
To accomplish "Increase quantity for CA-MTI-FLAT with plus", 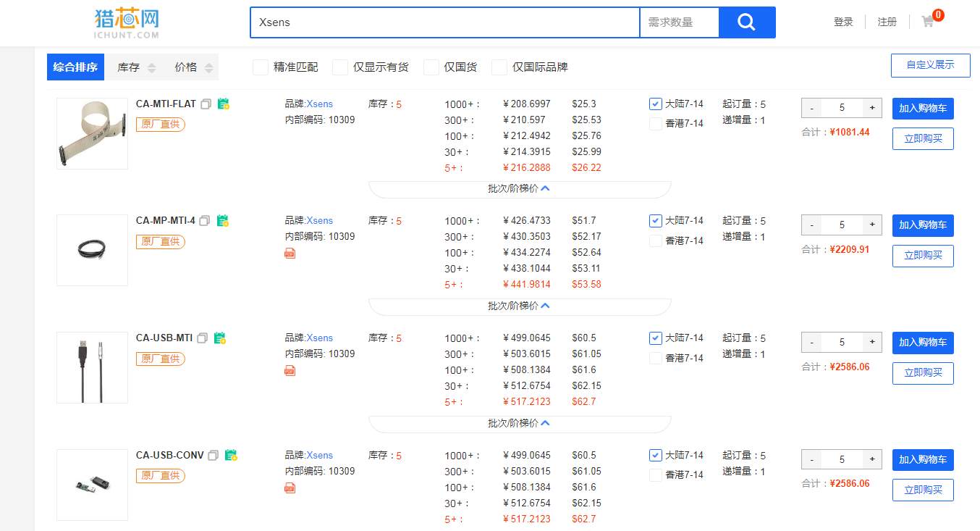I will click(872, 108).
